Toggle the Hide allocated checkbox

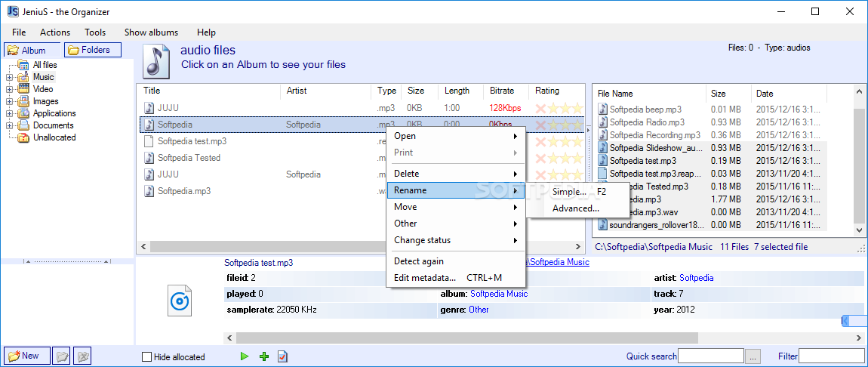tap(146, 357)
